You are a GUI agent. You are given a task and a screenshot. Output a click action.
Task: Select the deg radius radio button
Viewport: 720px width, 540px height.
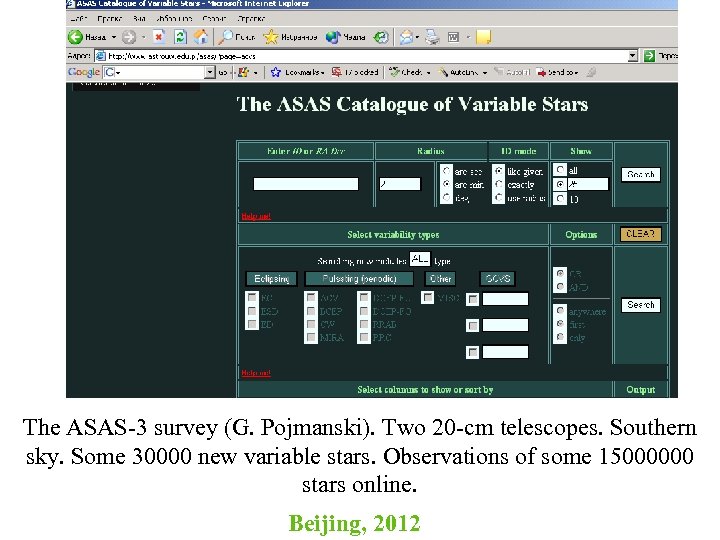pyautogui.click(x=446, y=197)
